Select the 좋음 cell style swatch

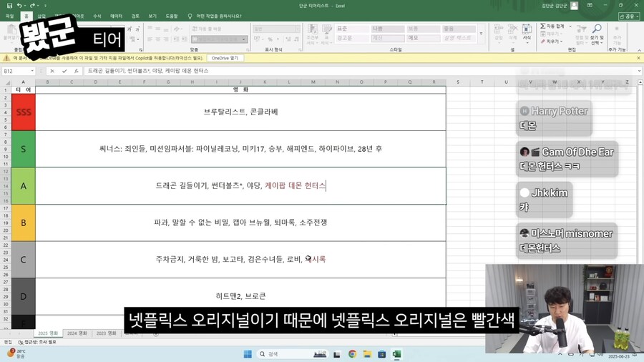click(459, 29)
